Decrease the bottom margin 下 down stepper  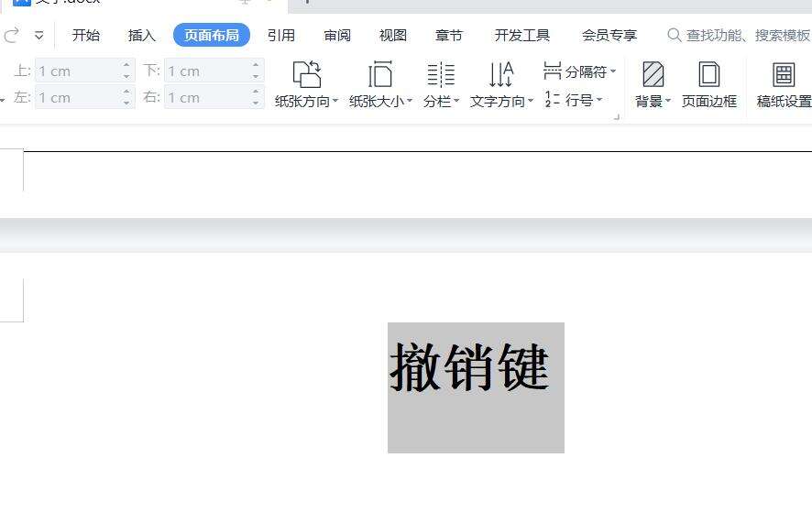coord(256,77)
